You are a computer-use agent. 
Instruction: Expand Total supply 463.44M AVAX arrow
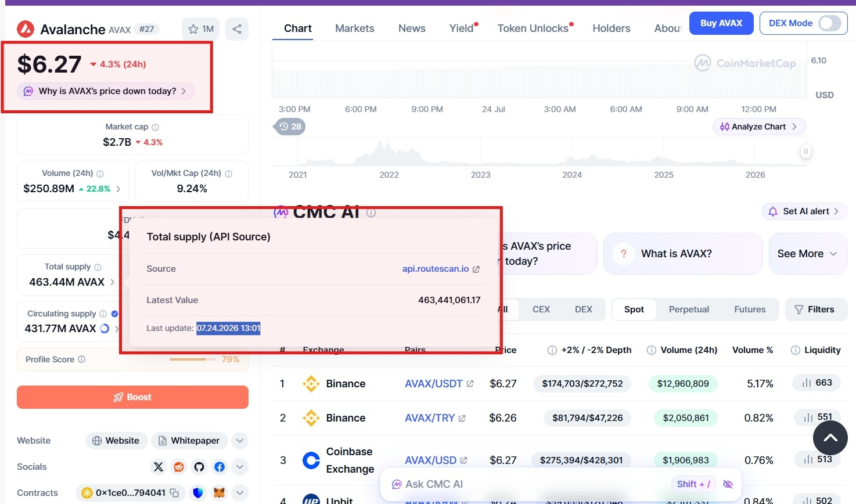click(x=112, y=282)
